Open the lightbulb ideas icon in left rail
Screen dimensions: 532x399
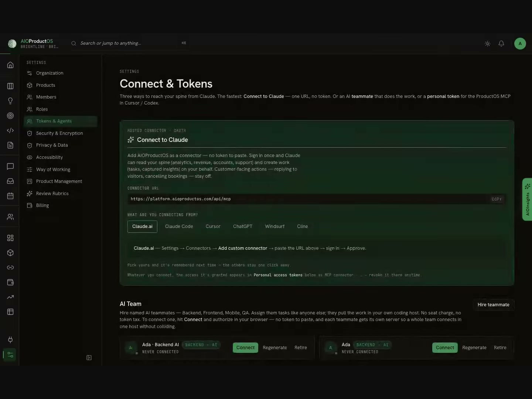(10, 101)
